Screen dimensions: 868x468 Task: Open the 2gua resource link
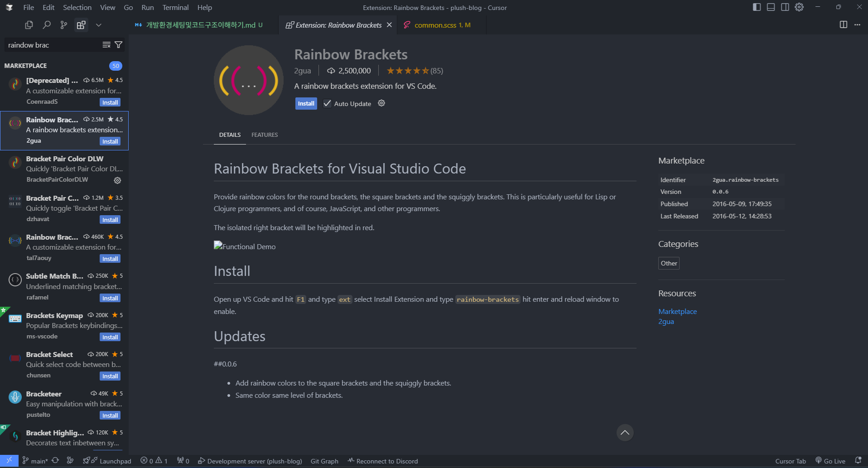tap(666, 322)
